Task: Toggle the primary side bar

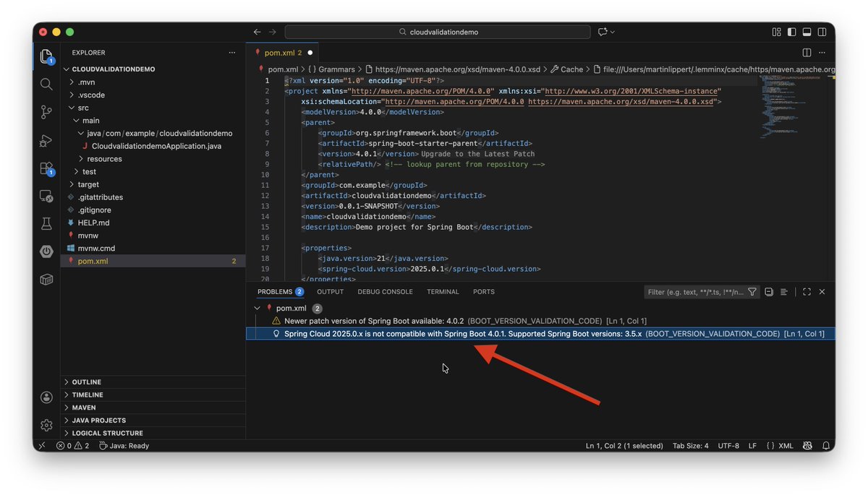Action: point(791,32)
